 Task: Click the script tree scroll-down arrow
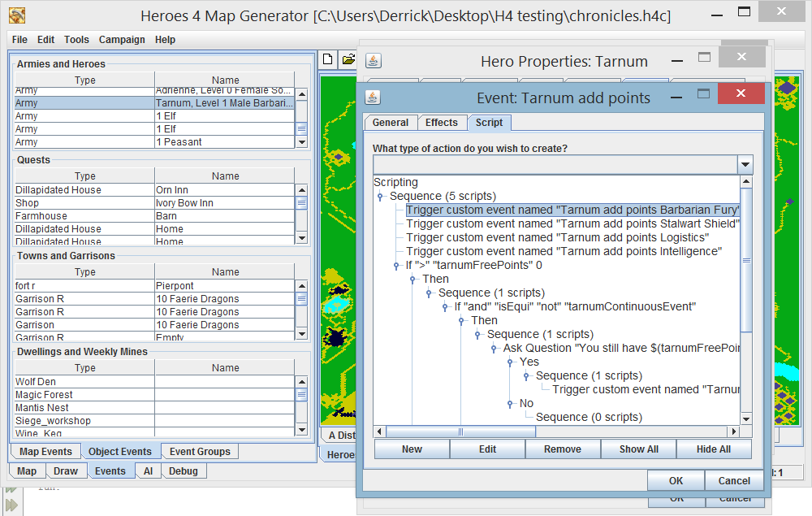[x=746, y=419]
